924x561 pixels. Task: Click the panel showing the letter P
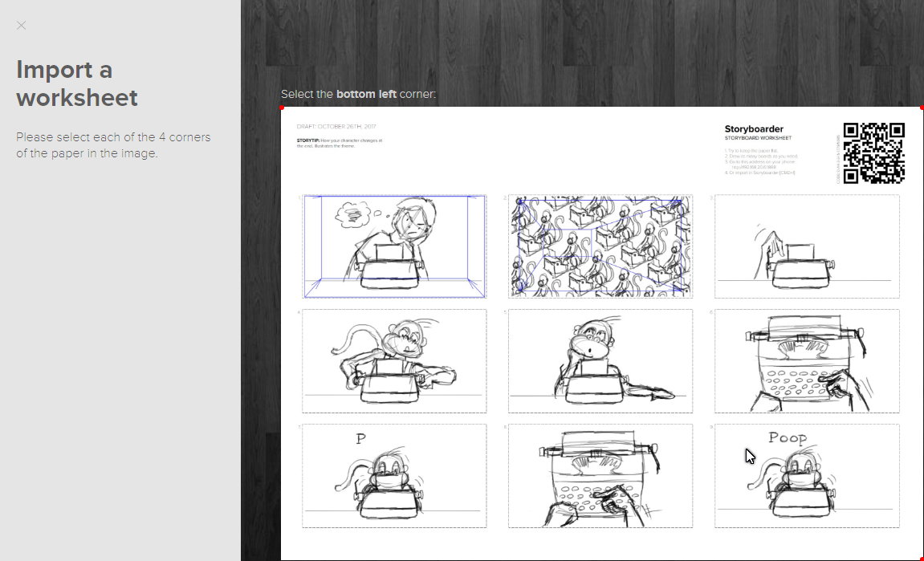394,475
